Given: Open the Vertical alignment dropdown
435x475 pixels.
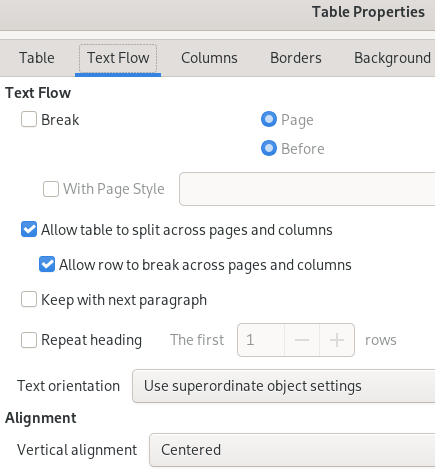Looking at the screenshot, I should pos(292,450).
